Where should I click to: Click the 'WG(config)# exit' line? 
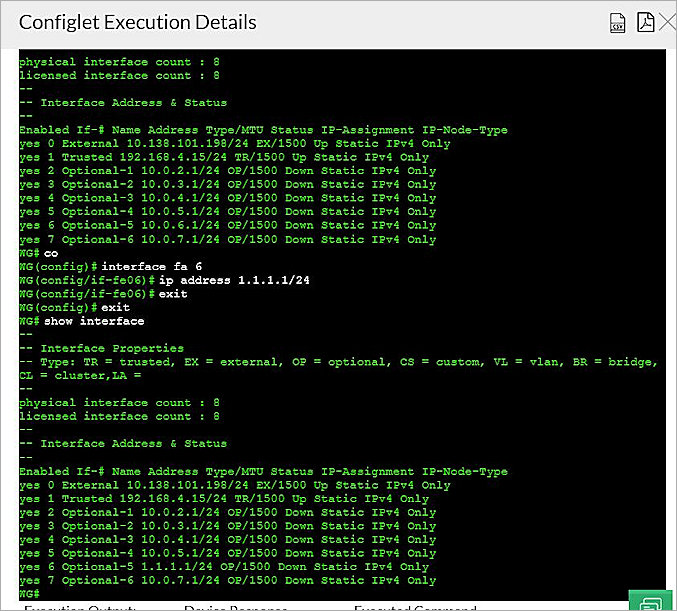[75, 307]
